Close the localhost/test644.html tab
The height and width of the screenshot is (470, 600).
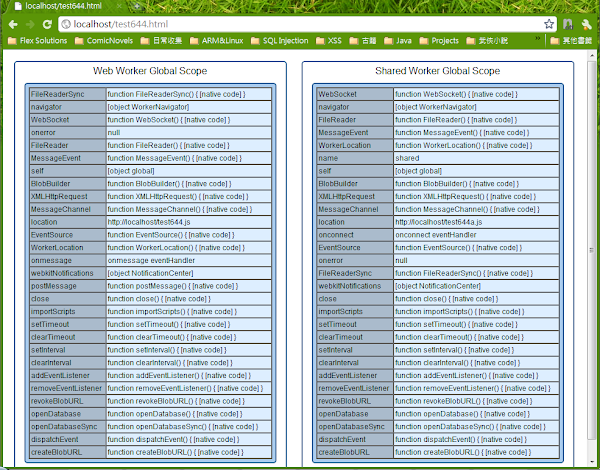(119, 6)
